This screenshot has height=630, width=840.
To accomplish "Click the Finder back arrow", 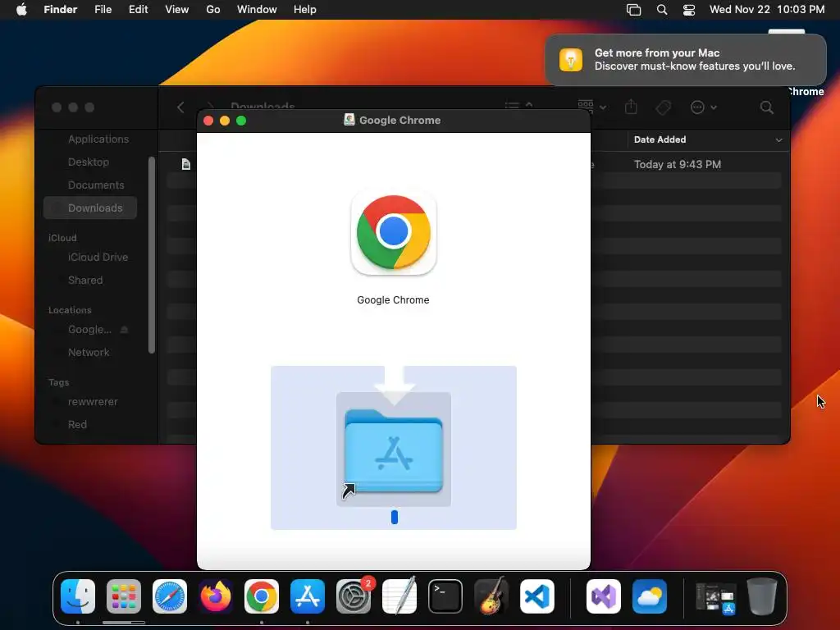I will point(180,107).
